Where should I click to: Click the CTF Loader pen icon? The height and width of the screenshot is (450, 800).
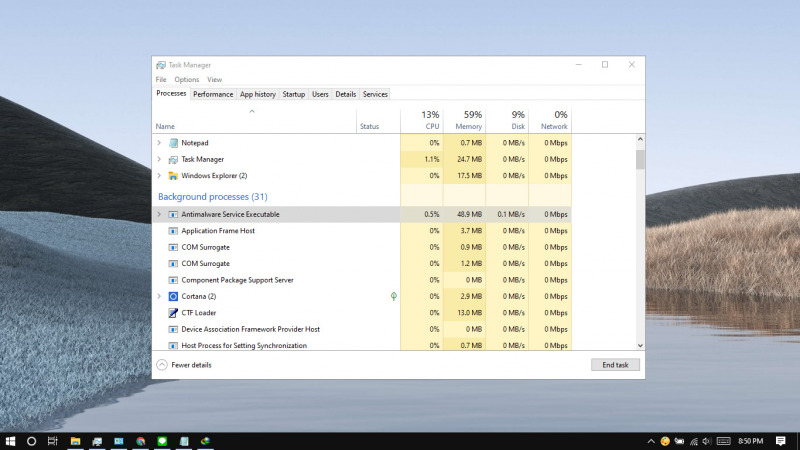pos(173,313)
